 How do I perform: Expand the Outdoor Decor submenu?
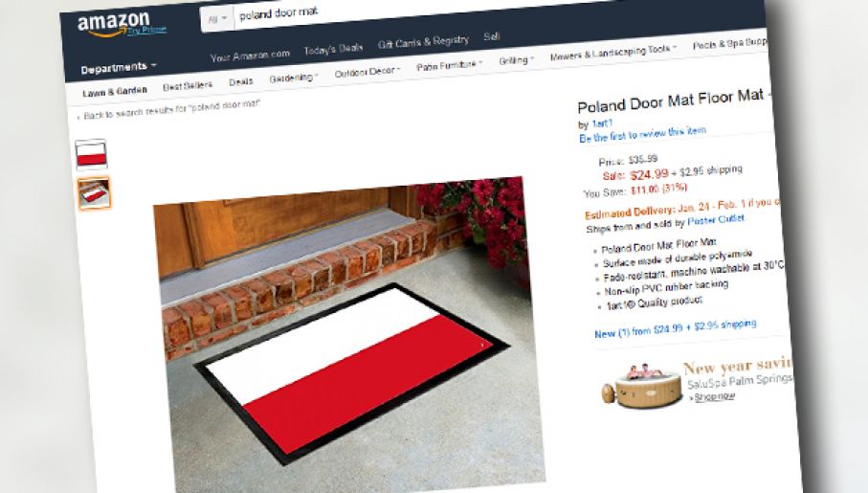click(367, 72)
